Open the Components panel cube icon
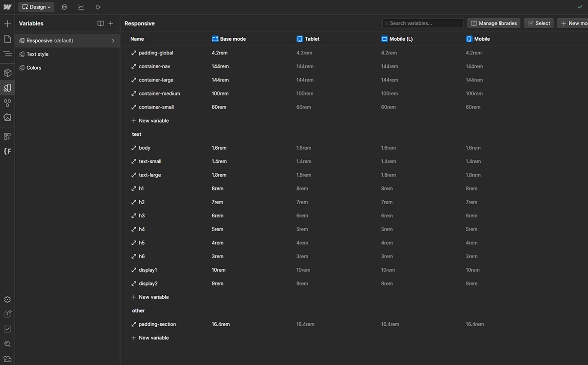 (7, 73)
